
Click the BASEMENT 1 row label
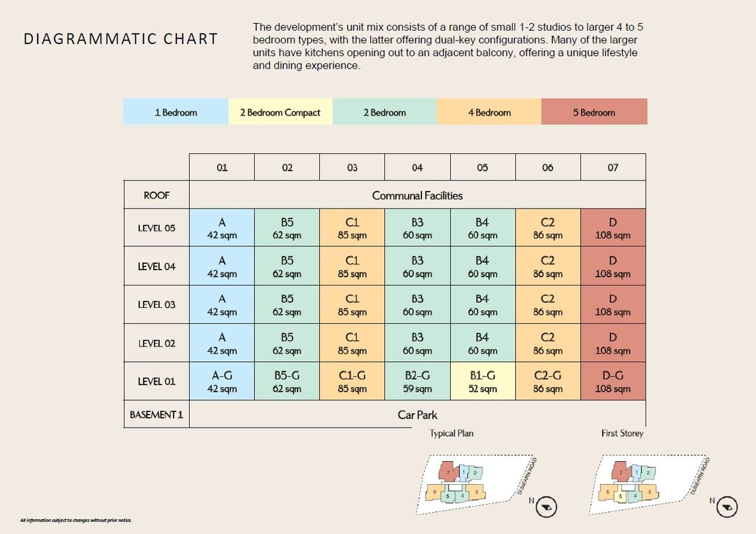(156, 414)
